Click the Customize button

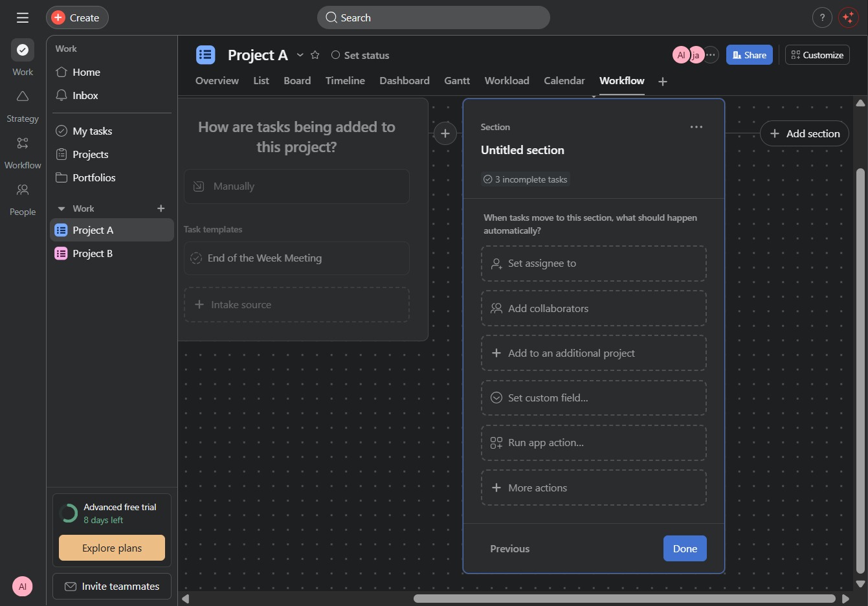(x=818, y=55)
